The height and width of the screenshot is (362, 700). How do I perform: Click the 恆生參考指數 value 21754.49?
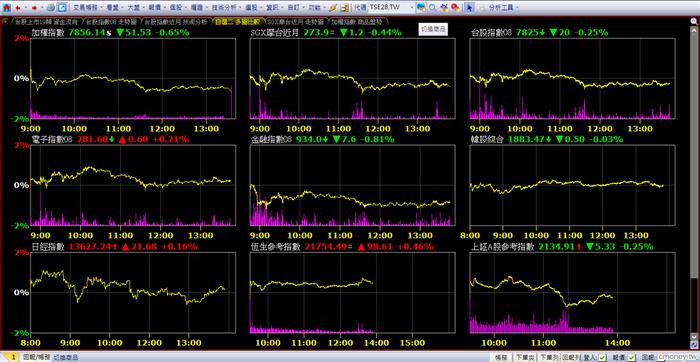pos(325,246)
